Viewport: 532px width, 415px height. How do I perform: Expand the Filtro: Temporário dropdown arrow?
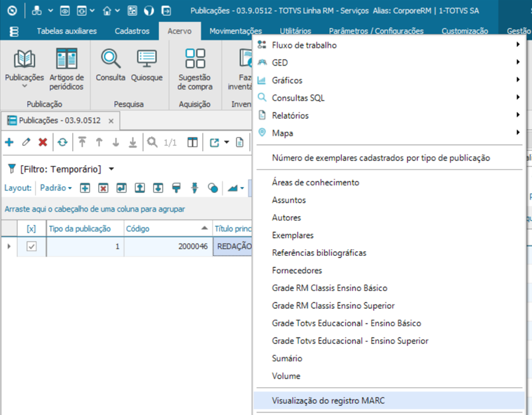[111, 169]
